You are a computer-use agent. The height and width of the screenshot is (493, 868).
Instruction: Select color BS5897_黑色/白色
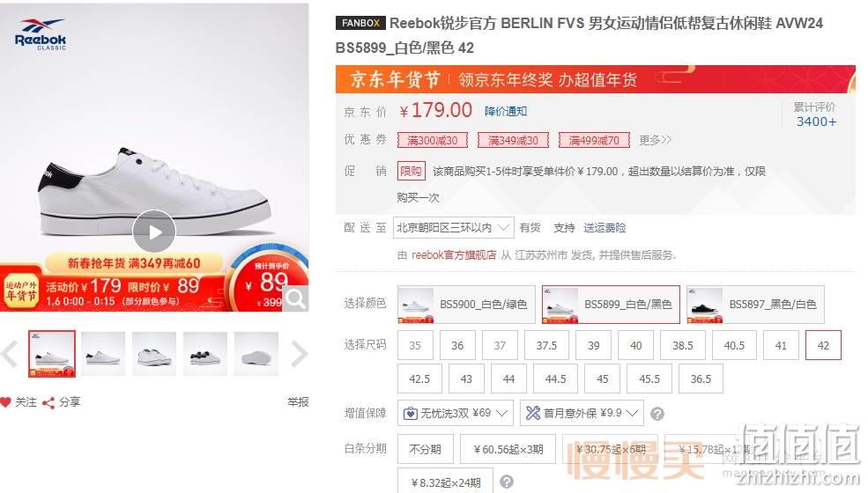tap(755, 305)
